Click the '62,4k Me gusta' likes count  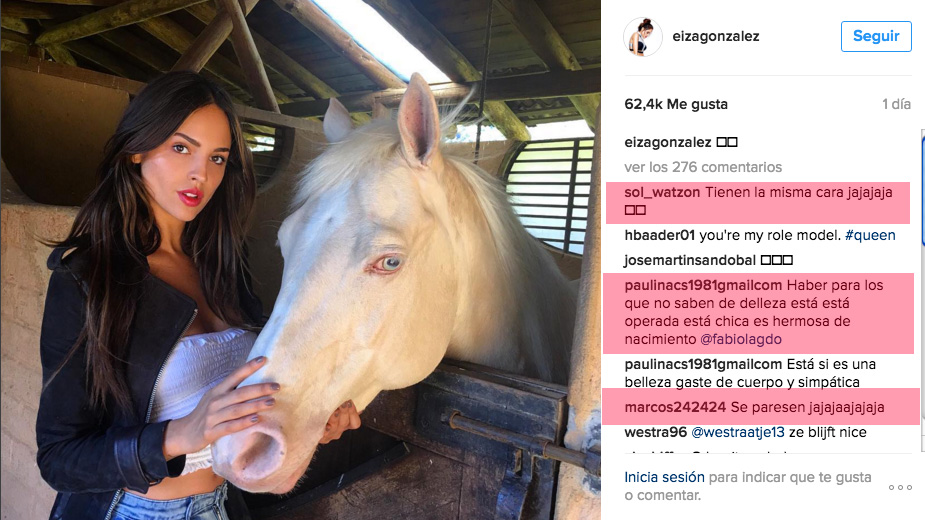coord(676,104)
